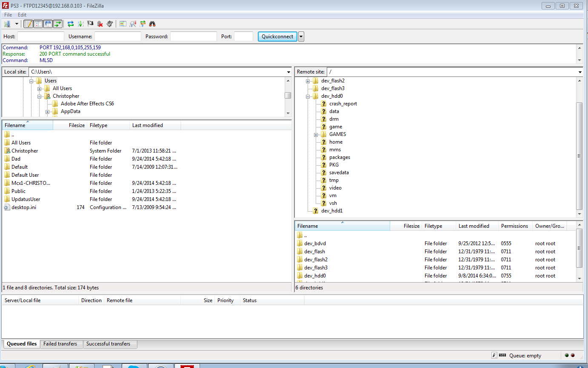Search for files with the binoculars icon

click(x=152, y=24)
